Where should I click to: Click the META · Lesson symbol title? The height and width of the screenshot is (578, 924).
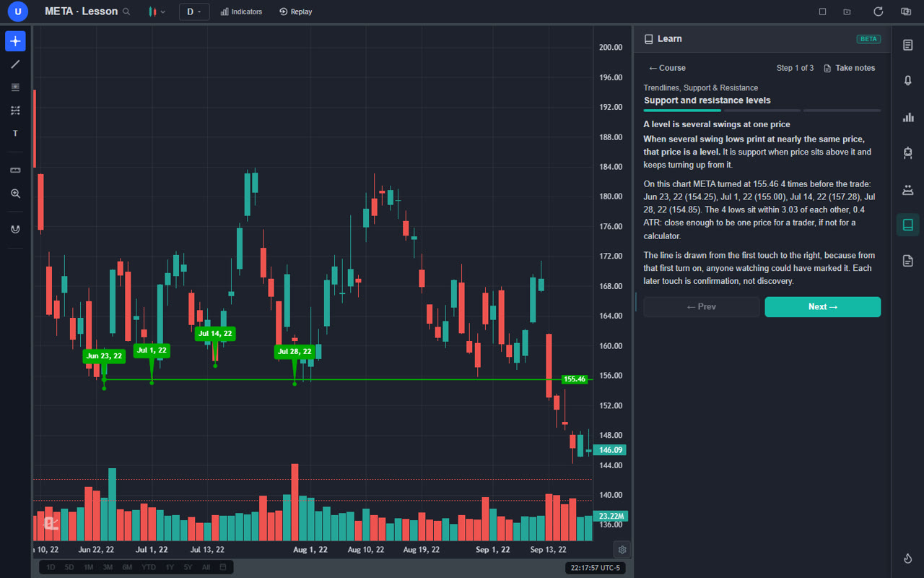click(81, 12)
